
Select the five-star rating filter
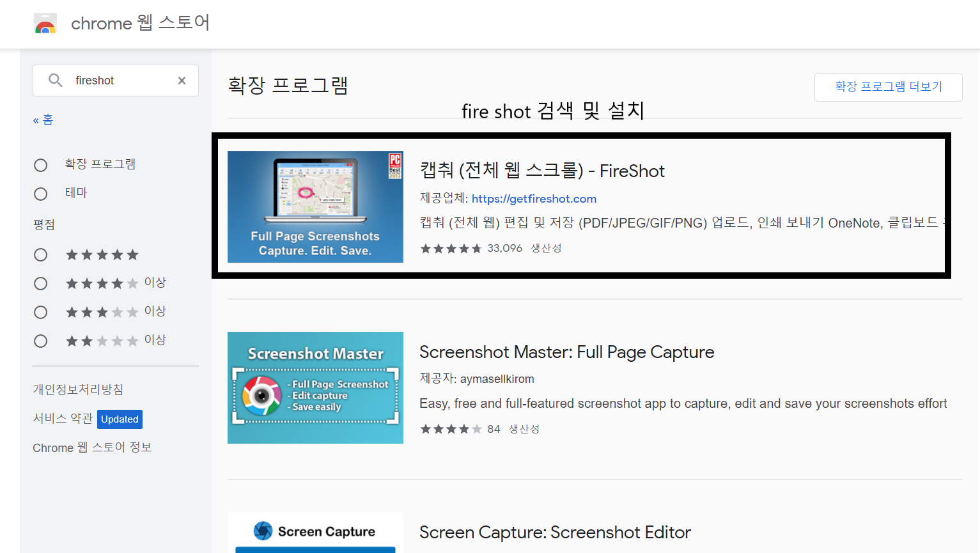pyautogui.click(x=41, y=255)
